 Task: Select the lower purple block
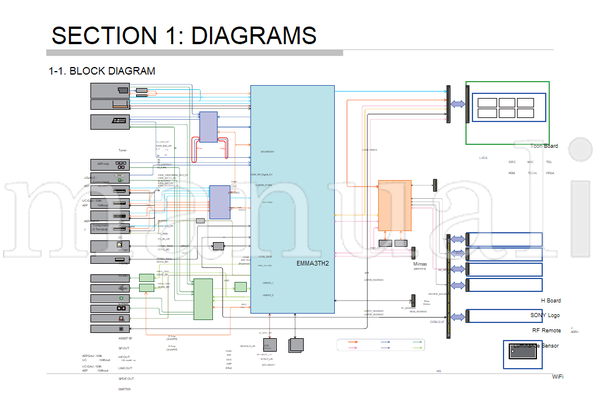tap(220, 202)
